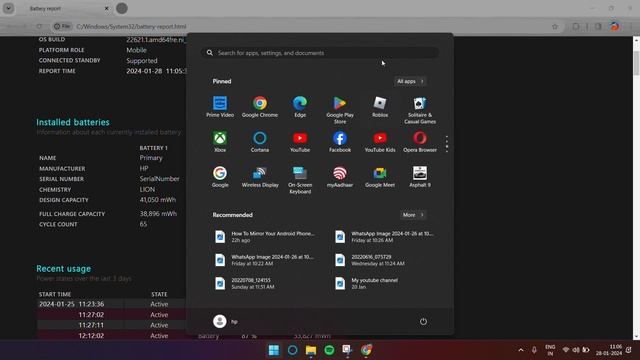Click the Windows Start button on taskbar

[x=274, y=350]
